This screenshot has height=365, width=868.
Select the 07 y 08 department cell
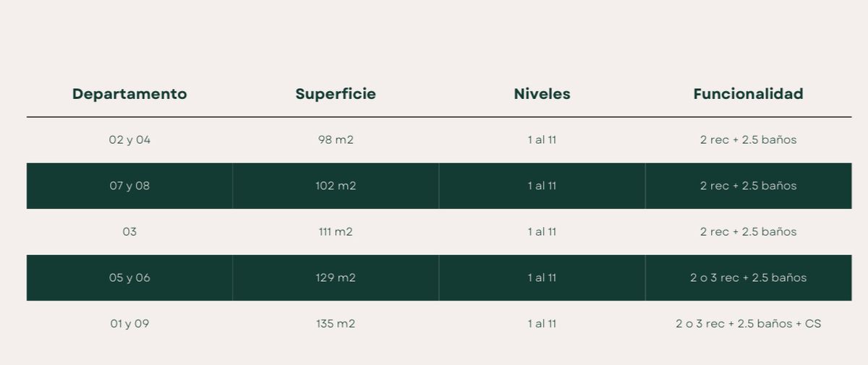click(x=129, y=186)
